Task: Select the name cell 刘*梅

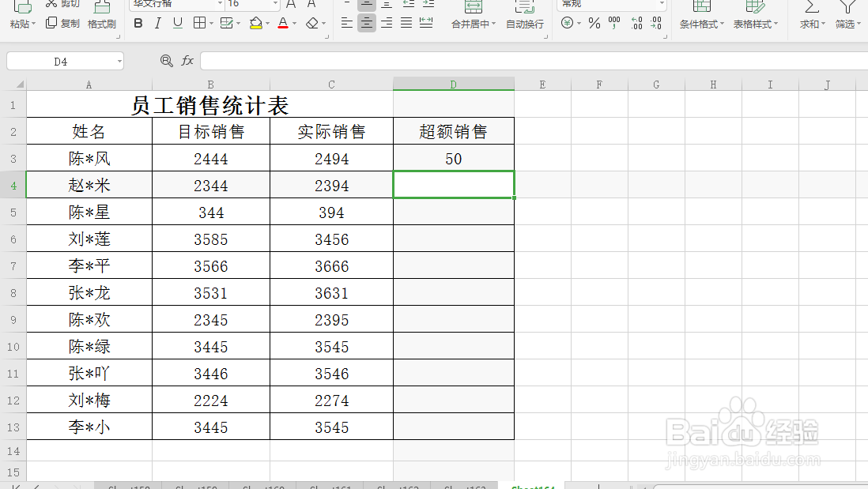Action: [x=89, y=401]
